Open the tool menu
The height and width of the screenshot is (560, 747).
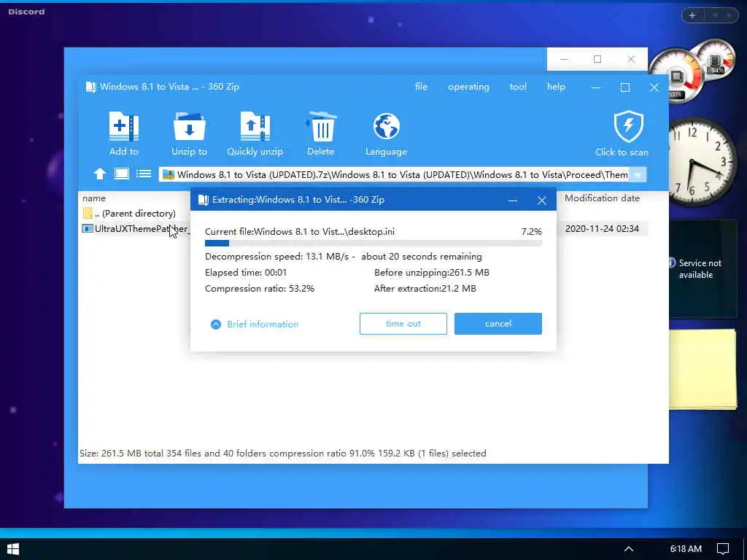pyautogui.click(x=518, y=87)
